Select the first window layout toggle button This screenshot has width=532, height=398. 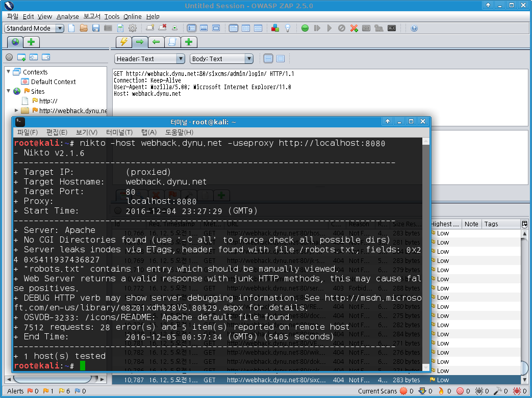(x=191, y=28)
